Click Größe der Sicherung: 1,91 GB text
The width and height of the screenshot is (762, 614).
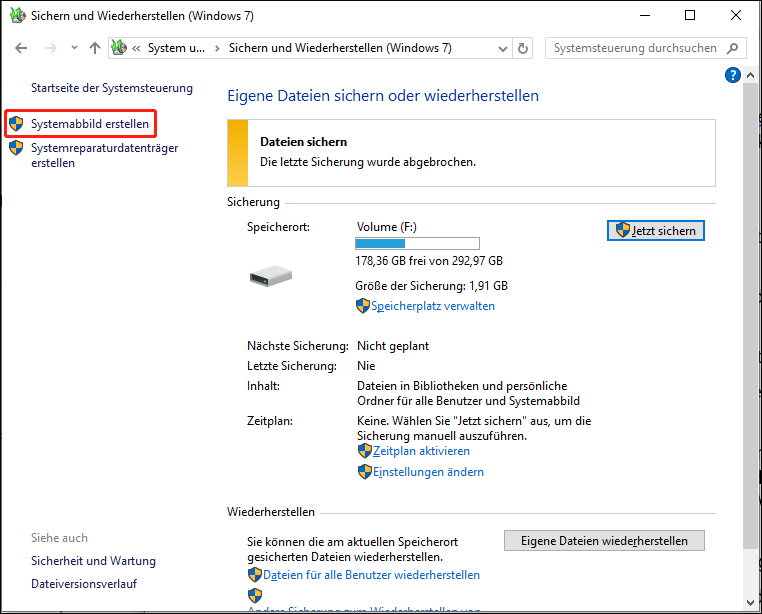pos(432,285)
